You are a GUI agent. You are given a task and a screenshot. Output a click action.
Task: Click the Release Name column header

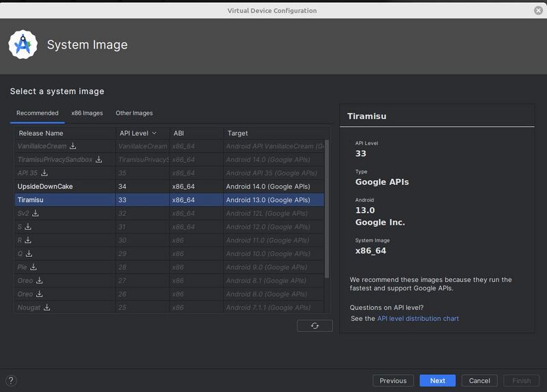point(65,133)
